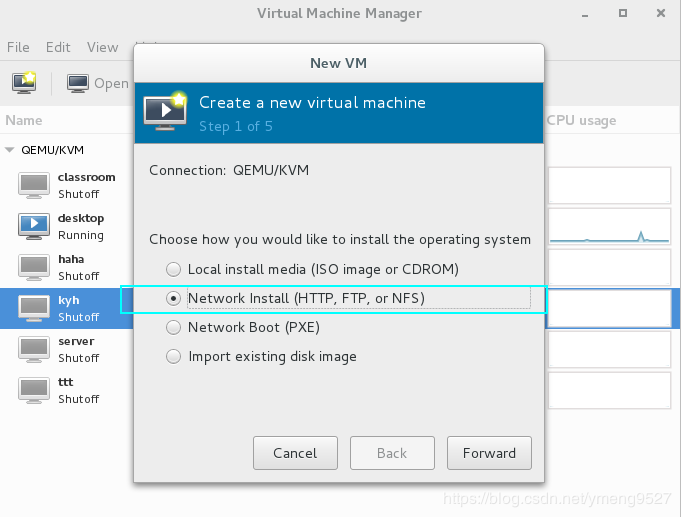Select the haha VM name text
681x517 pixels.
[71, 259]
